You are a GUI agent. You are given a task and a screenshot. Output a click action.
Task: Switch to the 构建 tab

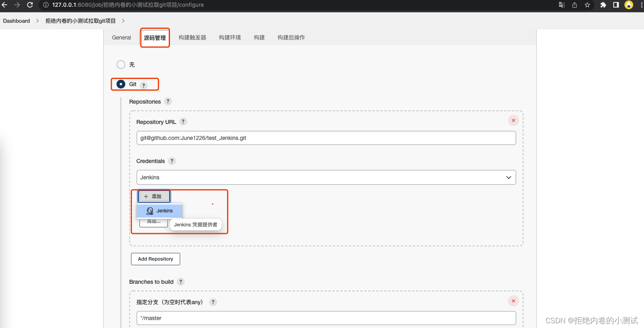[259, 37]
